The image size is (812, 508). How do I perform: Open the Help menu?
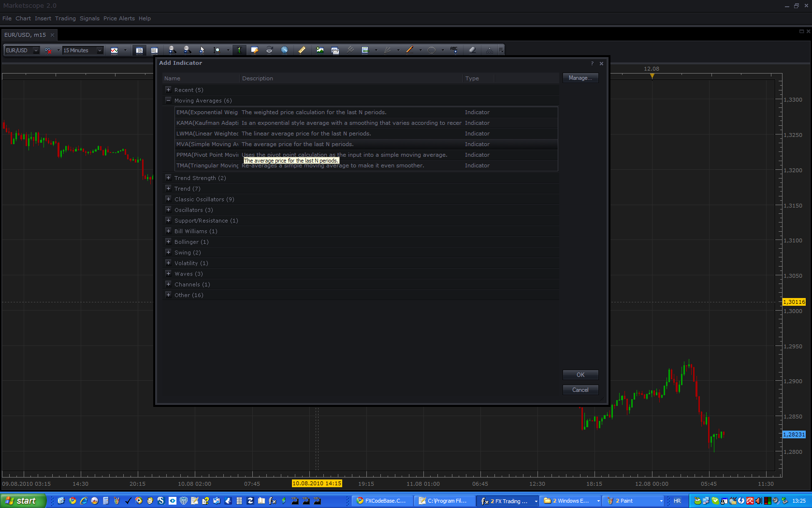(145, 18)
